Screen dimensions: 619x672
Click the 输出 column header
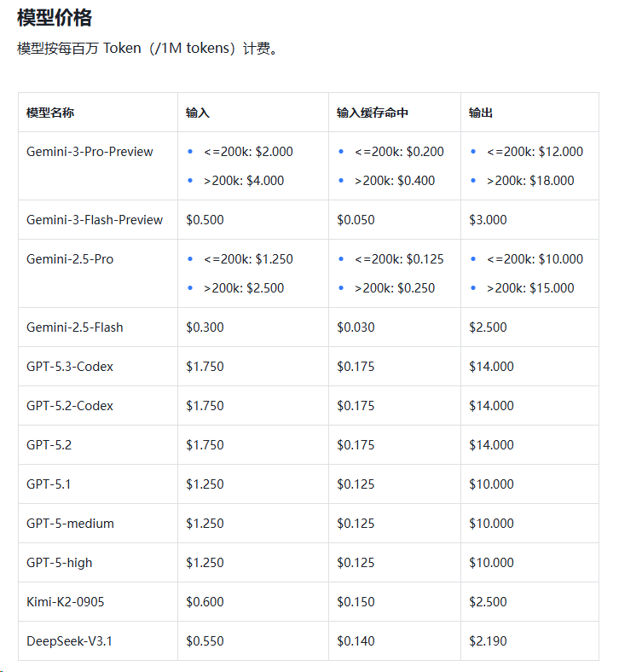(481, 113)
